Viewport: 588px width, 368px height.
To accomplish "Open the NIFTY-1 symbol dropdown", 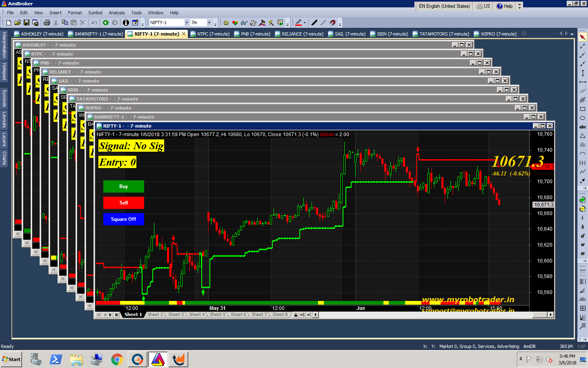I will (187, 23).
